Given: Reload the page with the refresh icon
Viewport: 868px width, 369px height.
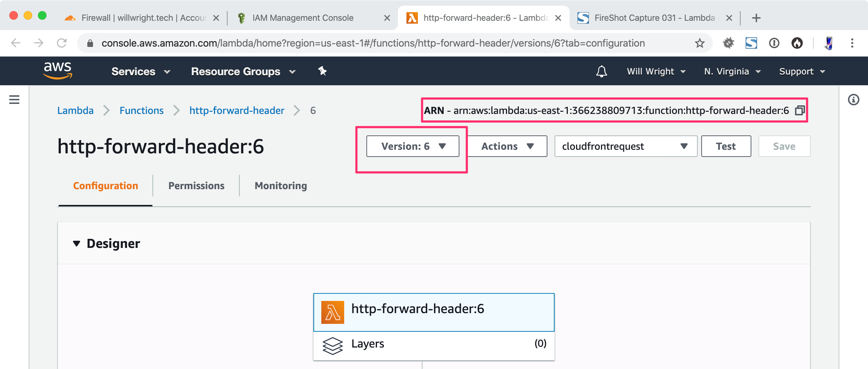Looking at the screenshot, I should [62, 43].
